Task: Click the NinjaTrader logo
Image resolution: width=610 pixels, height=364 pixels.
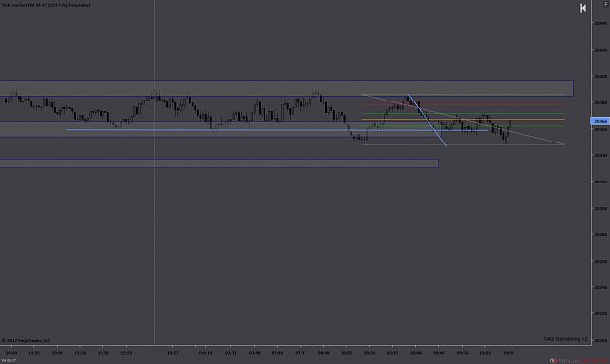Action: click(580, 360)
